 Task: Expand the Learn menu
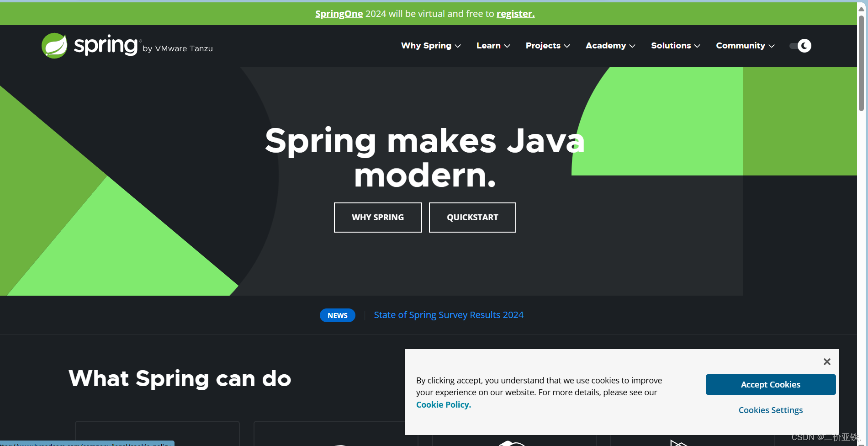[x=493, y=46]
